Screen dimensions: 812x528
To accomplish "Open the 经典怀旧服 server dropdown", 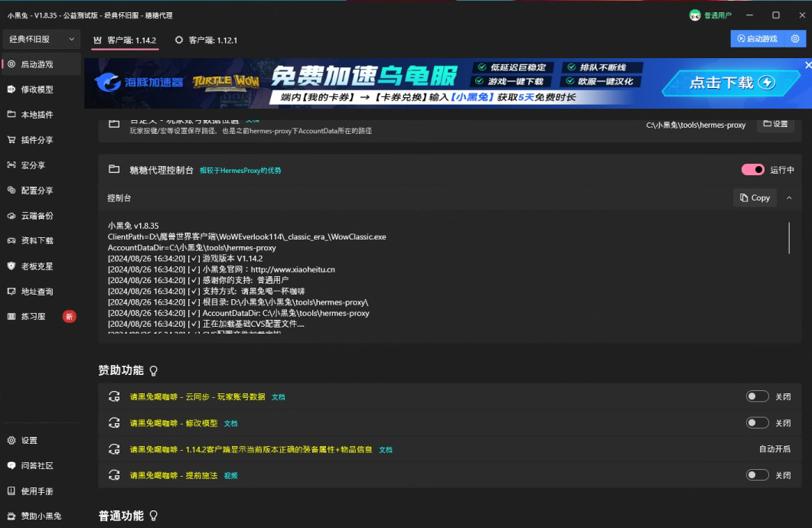I will pos(41,39).
